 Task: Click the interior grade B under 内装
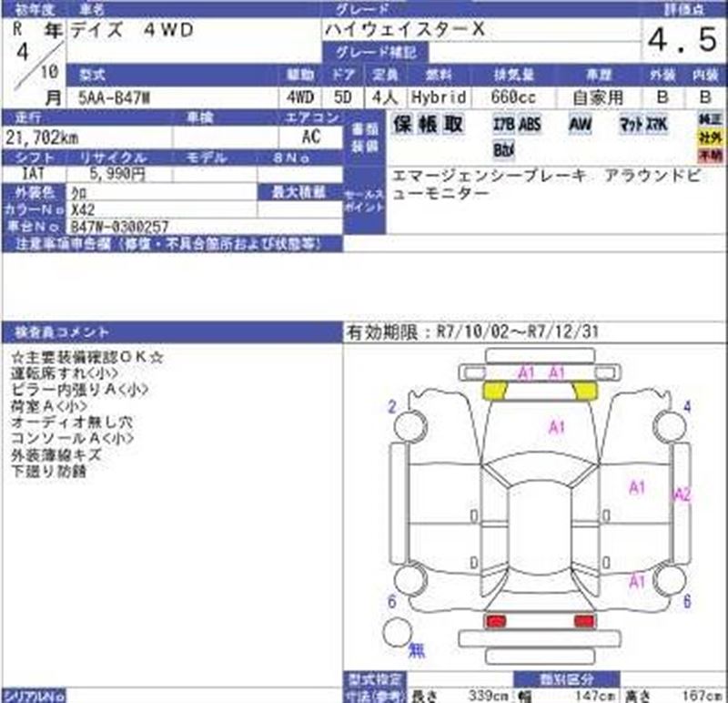705,97
